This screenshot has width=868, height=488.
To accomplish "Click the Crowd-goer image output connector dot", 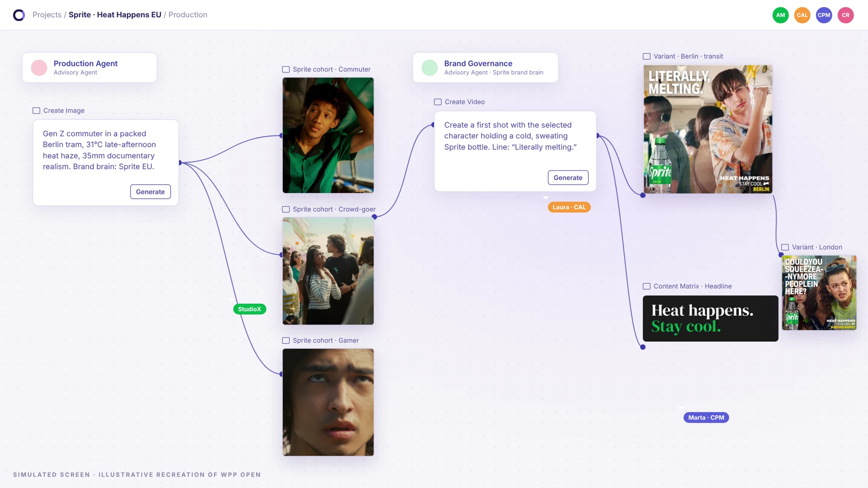I will click(x=375, y=217).
